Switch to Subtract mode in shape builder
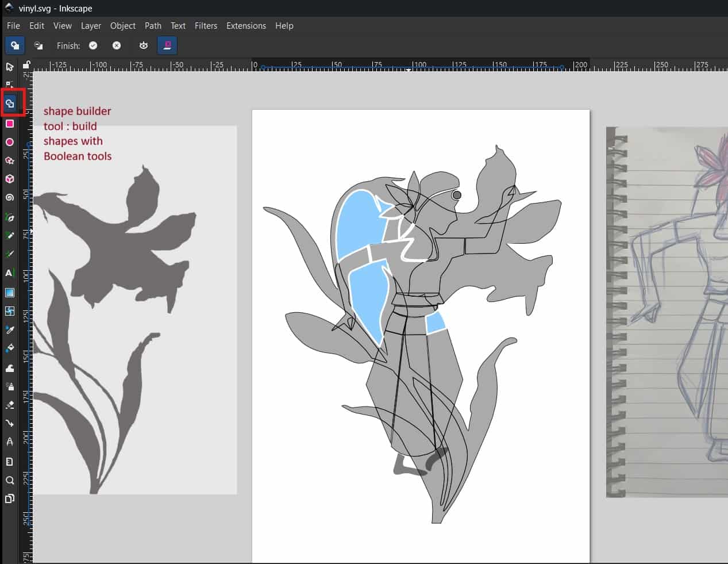Viewport: 728px width, 564px height. tap(38, 45)
